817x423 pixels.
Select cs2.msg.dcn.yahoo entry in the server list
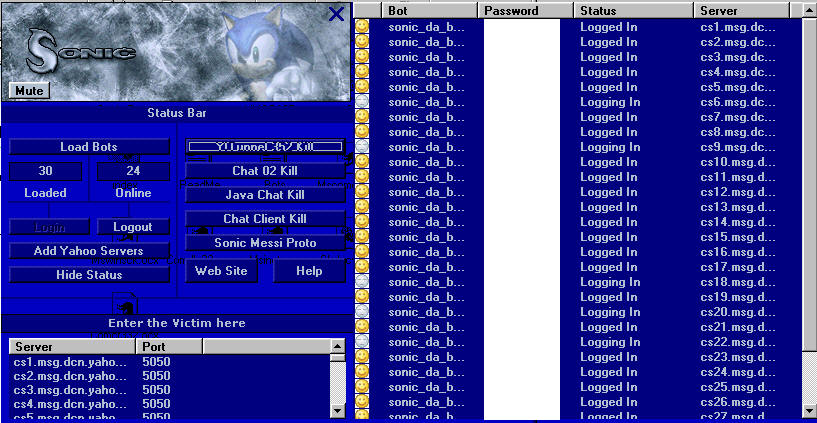(x=70, y=376)
